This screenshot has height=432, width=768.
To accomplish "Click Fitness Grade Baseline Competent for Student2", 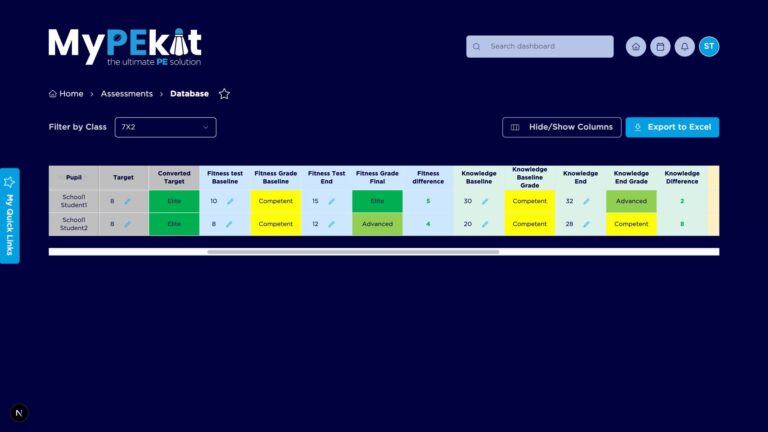I will 276,224.
